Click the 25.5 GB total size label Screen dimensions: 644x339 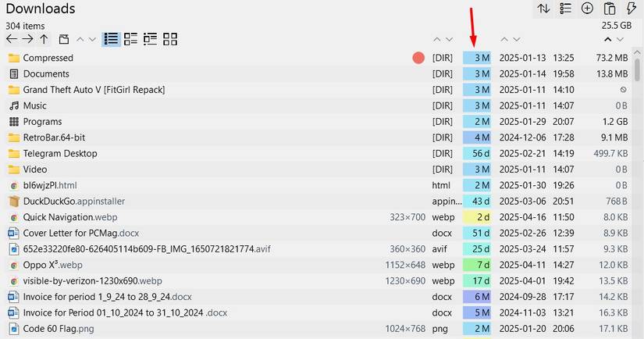(x=617, y=26)
